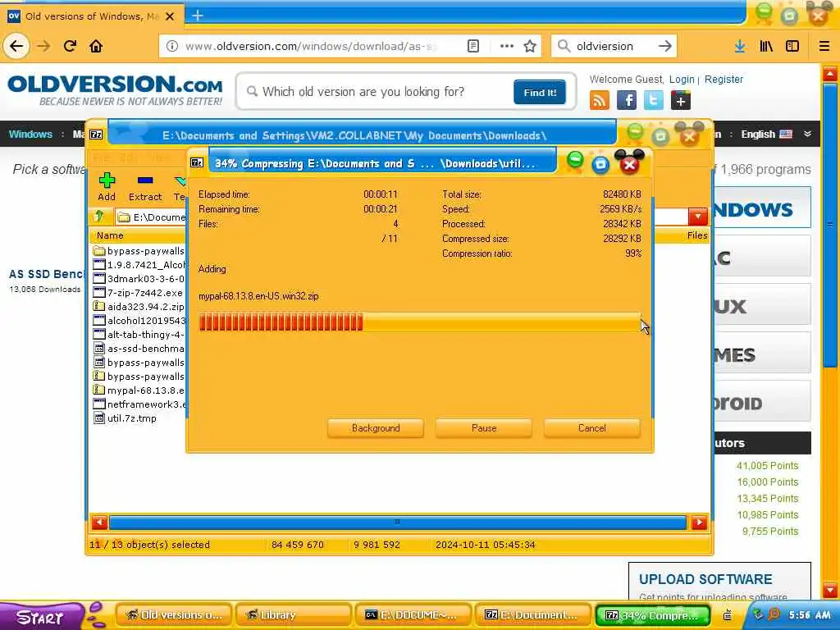Click the Login link

682,80
